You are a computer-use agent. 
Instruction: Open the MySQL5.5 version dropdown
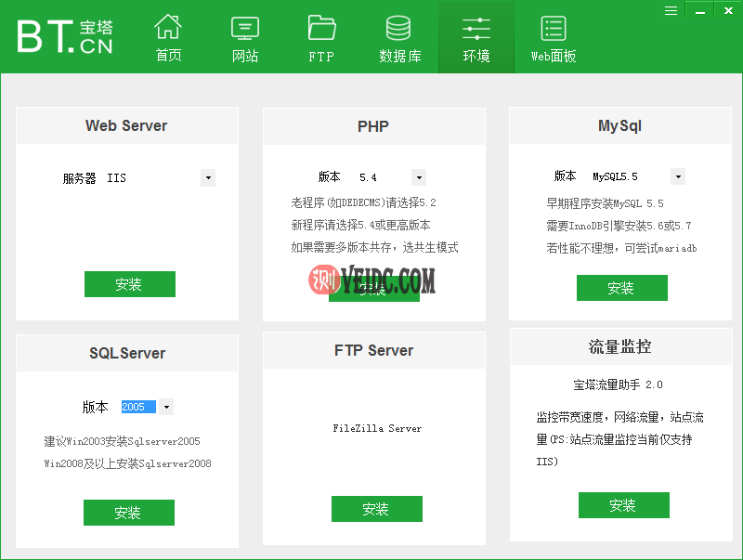coord(677,176)
